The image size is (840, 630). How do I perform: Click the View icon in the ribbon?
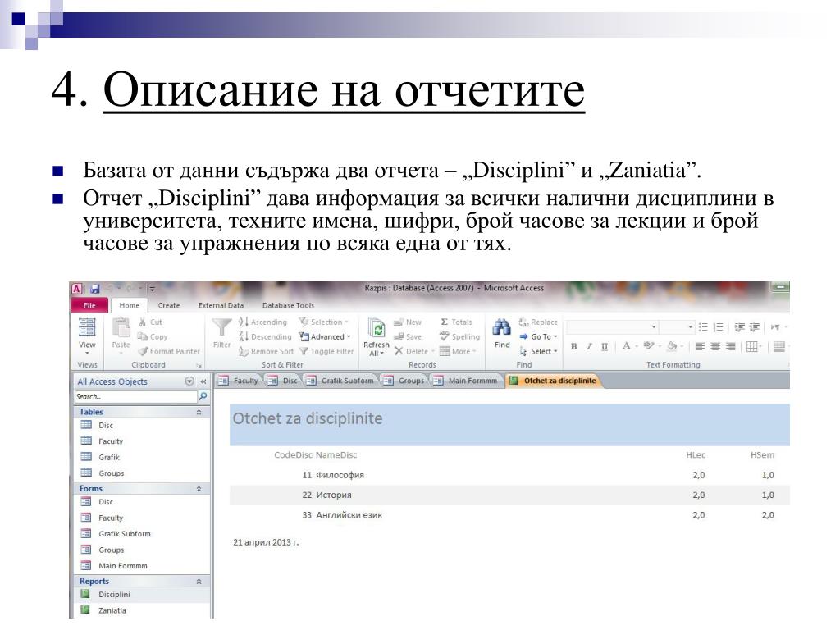point(86,331)
